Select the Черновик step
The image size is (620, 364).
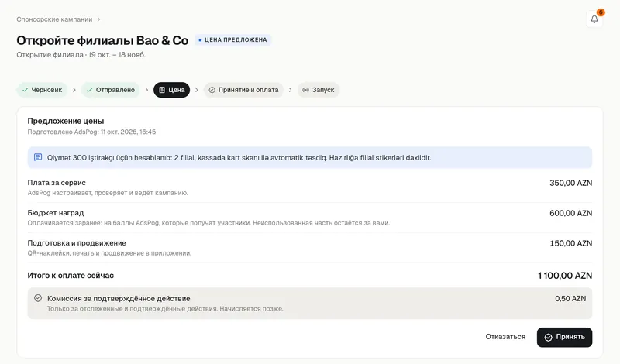(42, 90)
